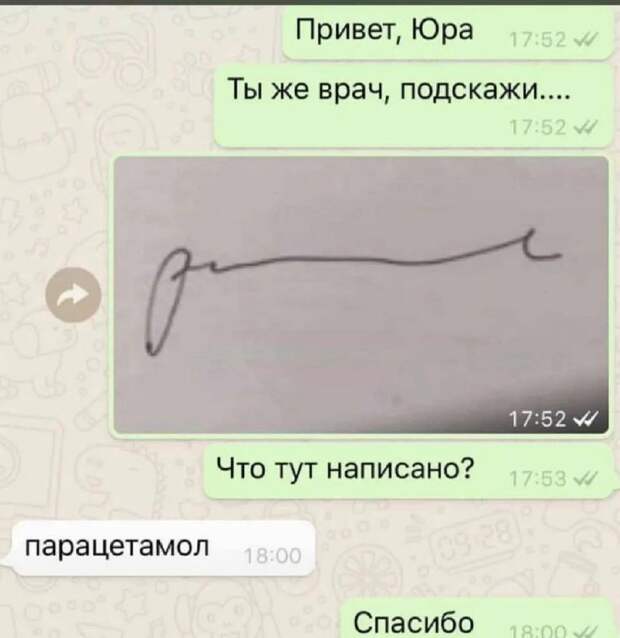Click the word 'парацетамол' text
The image size is (620, 638).
click(x=117, y=546)
